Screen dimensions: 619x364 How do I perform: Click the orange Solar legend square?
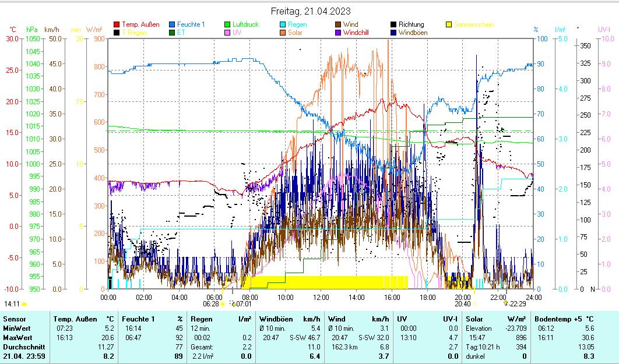pos(283,33)
